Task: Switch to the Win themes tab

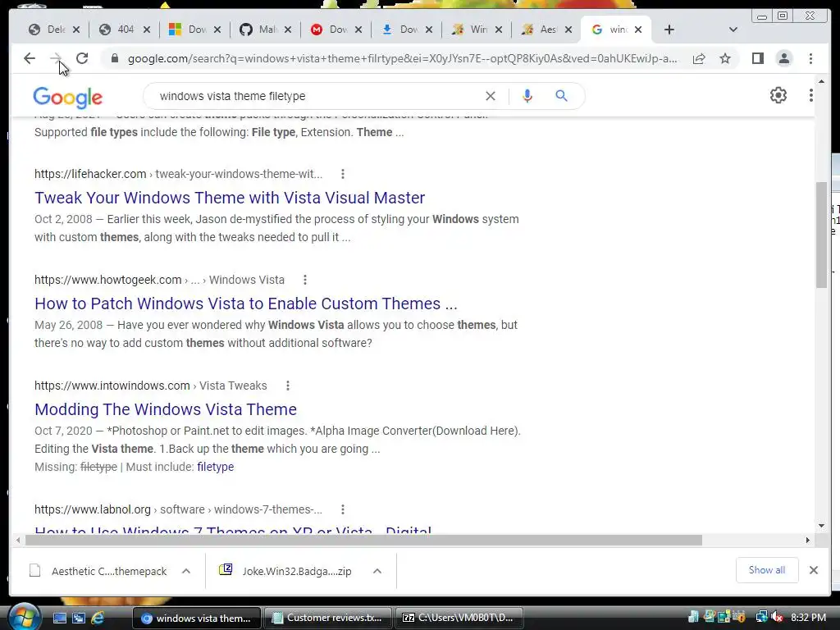Action: (x=470, y=30)
